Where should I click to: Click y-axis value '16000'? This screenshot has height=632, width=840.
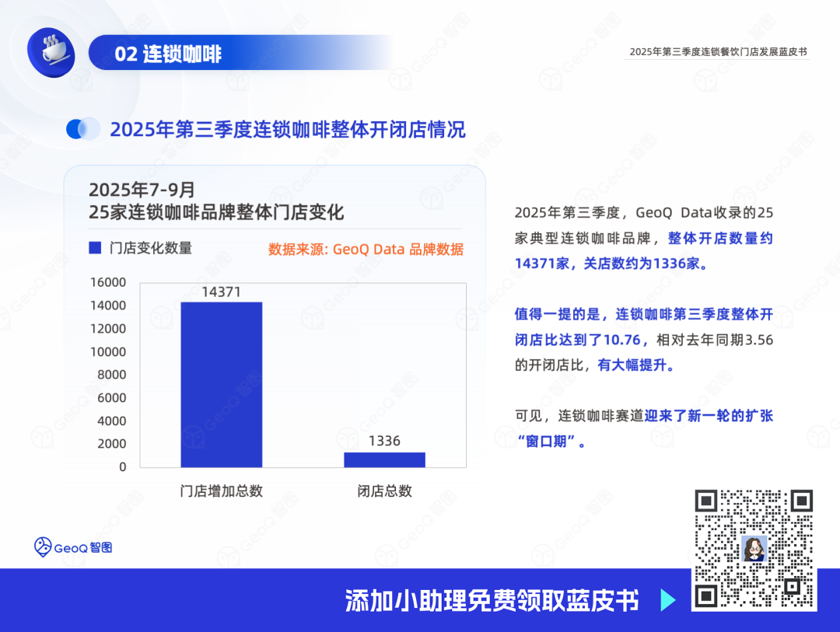[x=108, y=282]
